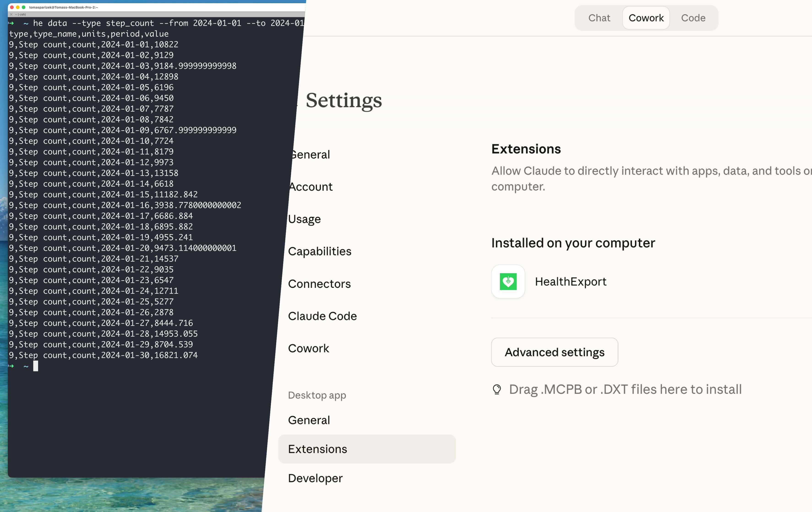Select General under Desktop app
The width and height of the screenshot is (812, 512).
pyautogui.click(x=309, y=420)
